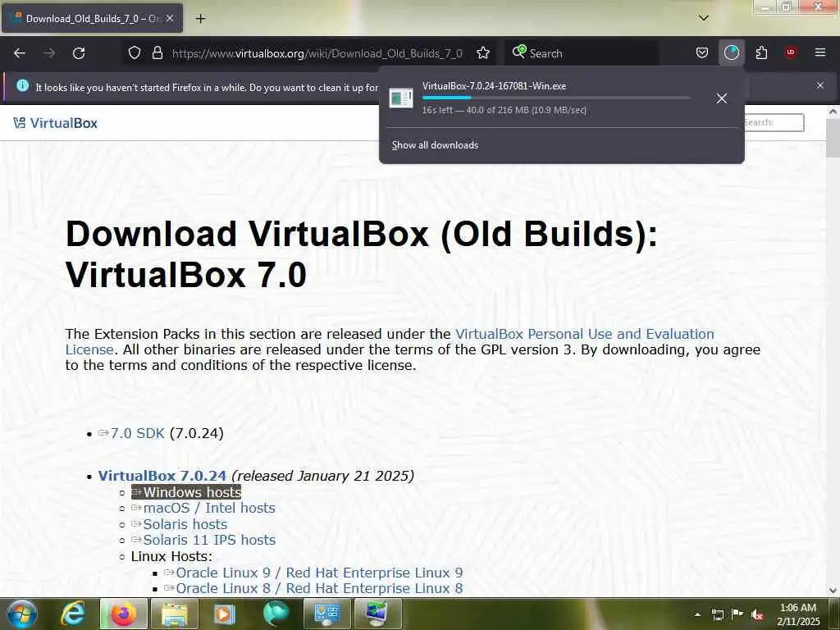Click the scrollbar down arrow
This screenshot has width=840, height=630.
pos(833,591)
